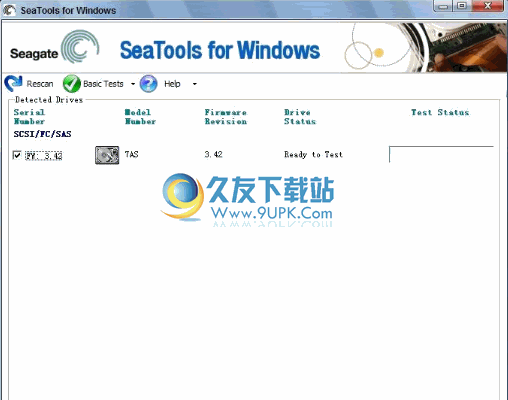508x400 pixels.
Task: Click the empty Test Status progress box
Action: click(x=441, y=154)
